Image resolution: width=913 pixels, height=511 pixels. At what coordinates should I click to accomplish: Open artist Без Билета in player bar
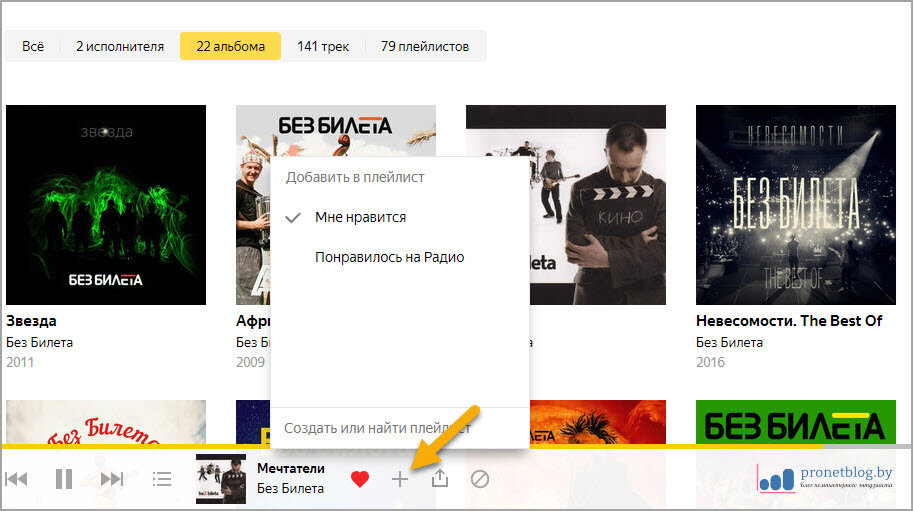click(x=290, y=488)
